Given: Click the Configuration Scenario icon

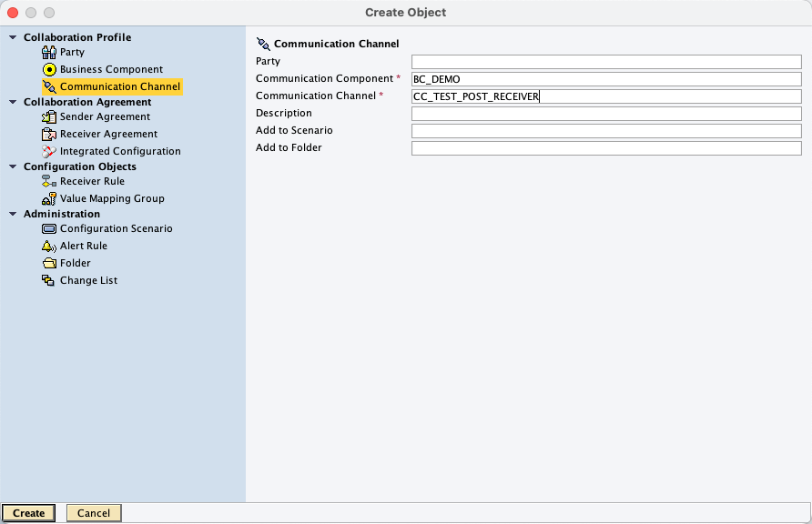Looking at the screenshot, I should click(x=49, y=228).
